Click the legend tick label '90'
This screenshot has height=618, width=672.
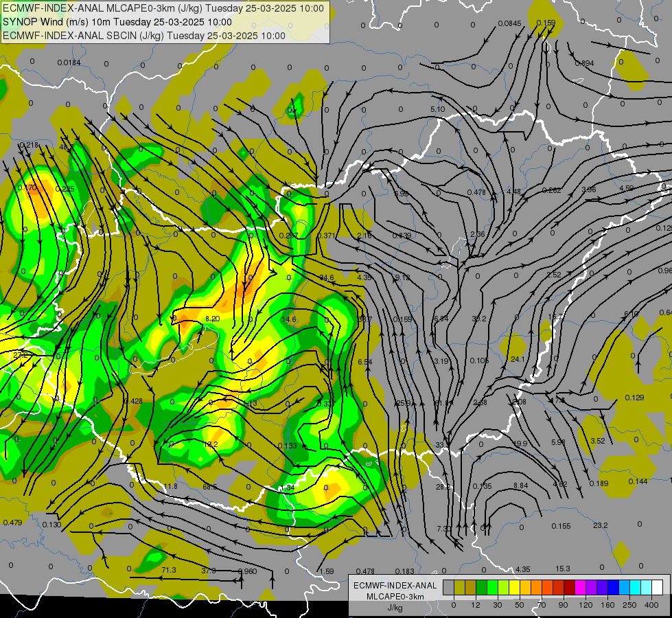tap(563, 605)
